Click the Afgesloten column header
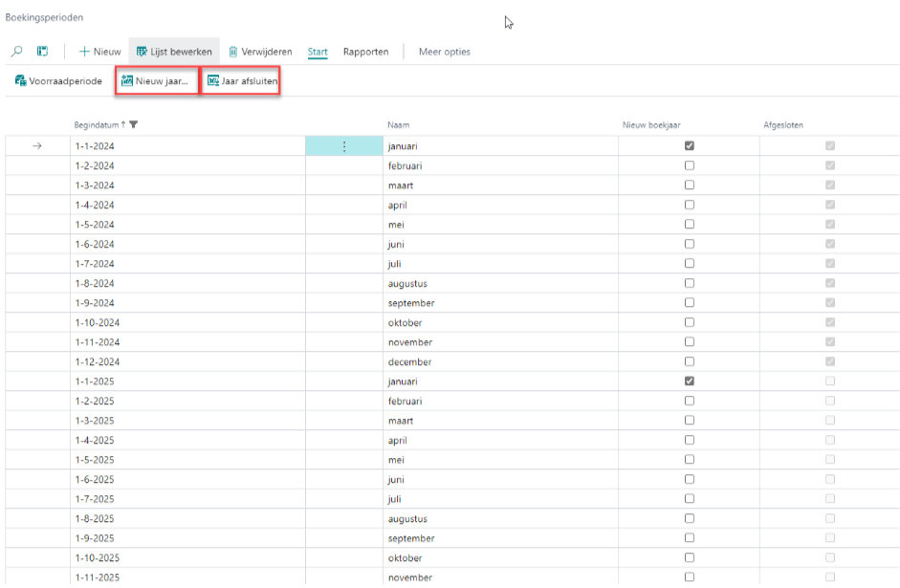900x588 pixels. click(776, 124)
